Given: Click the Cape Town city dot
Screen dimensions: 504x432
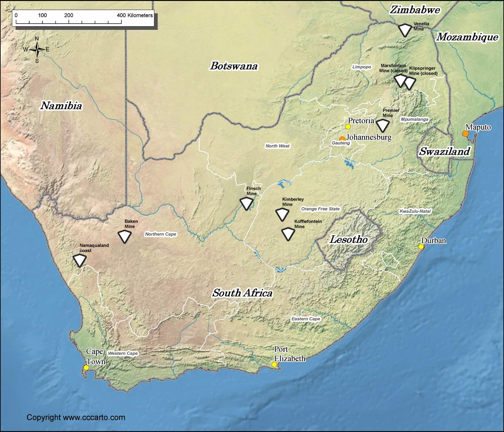Looking at the screenshot, I should [x=86, y=368].
